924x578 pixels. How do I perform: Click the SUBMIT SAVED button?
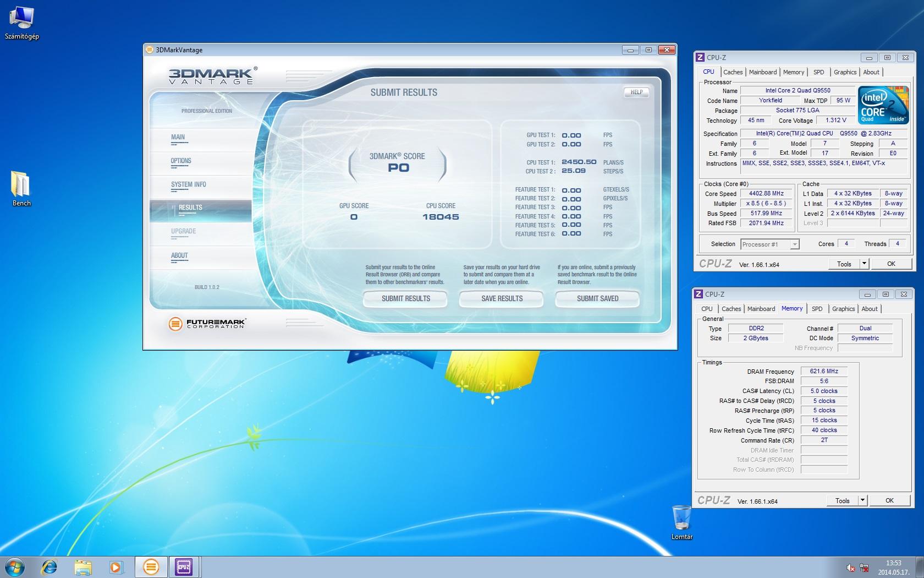coord(597,298)
